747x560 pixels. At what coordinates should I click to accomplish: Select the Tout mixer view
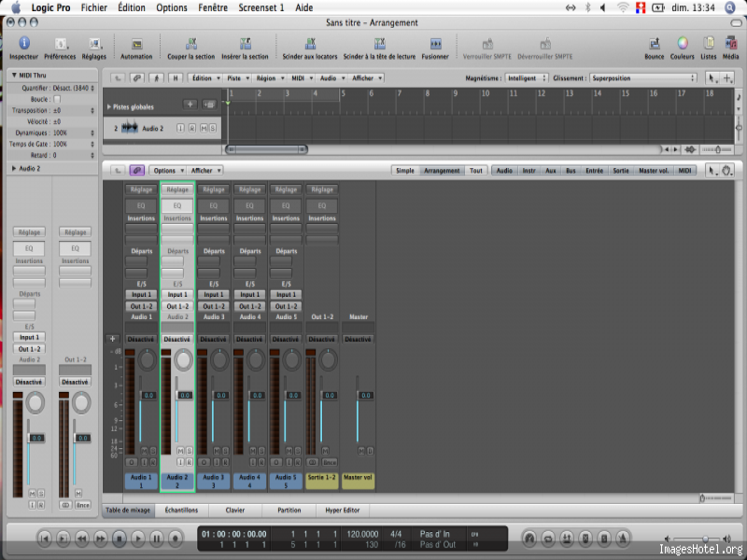tap(476, 171)
